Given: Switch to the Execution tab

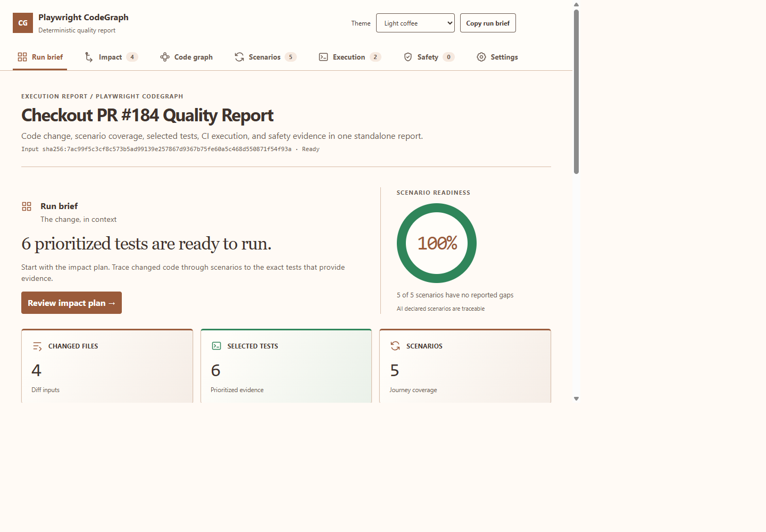Looking at the screenshot, I should click(x=350, y=57).
